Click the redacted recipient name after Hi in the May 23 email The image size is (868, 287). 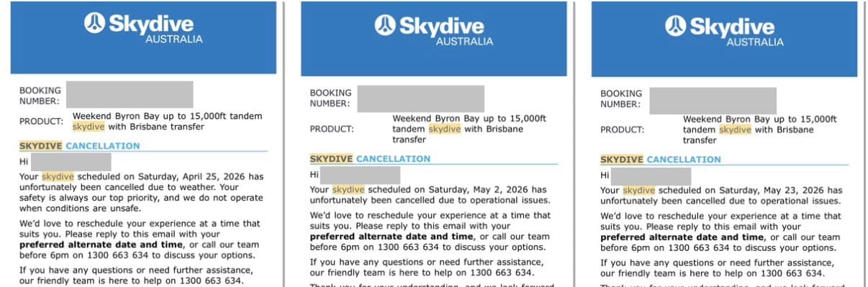[x=651, y=176]
